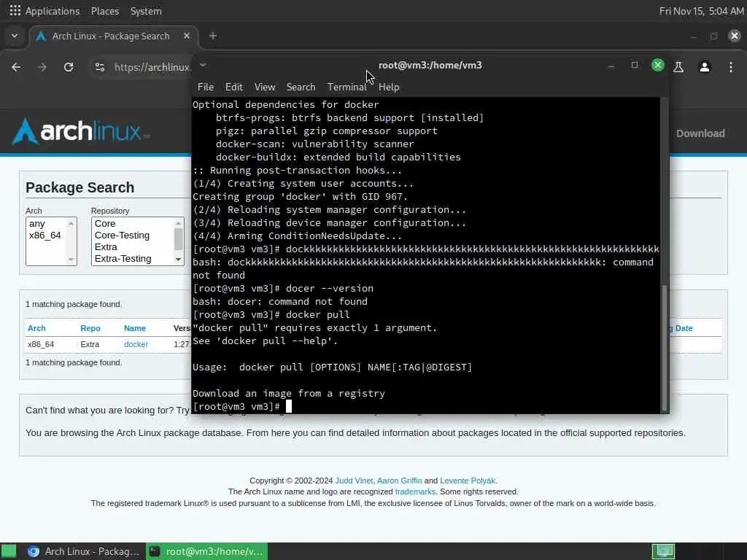Select 'Core' in Repository list
This screenshot has height=560, width=747.
click(x=105, y=224)
